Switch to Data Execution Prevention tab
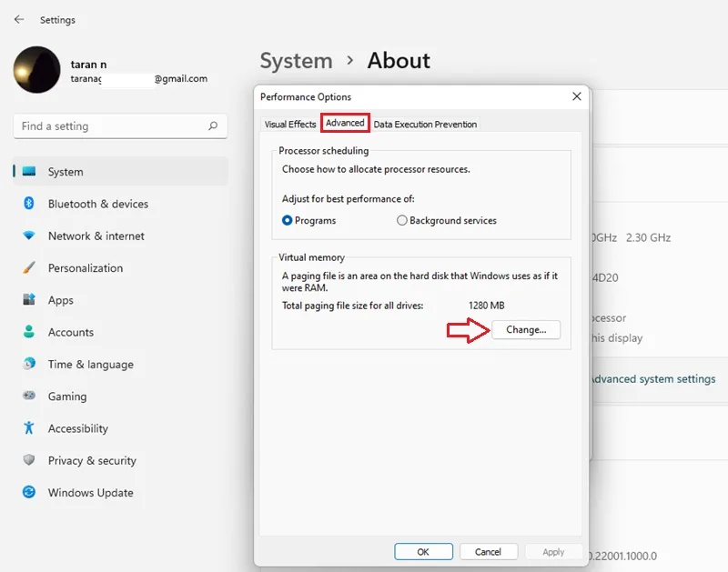Viewport: 728px width, 572px height. point(425,125)
